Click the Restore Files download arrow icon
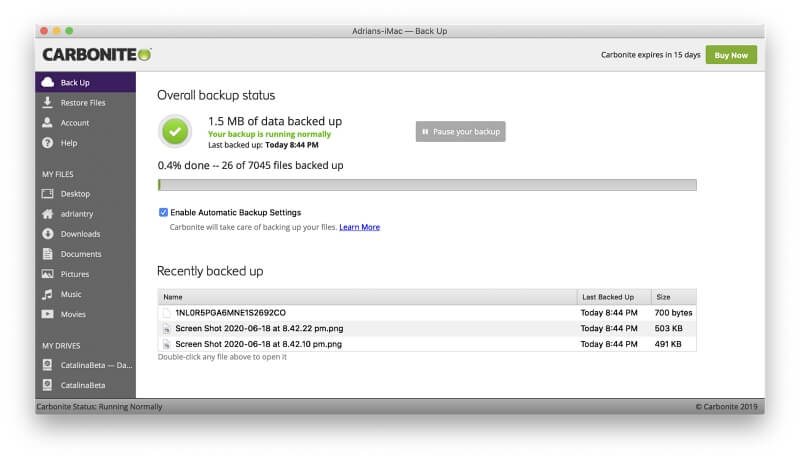This screenshot has height=461, width=800. click(47, 103)
